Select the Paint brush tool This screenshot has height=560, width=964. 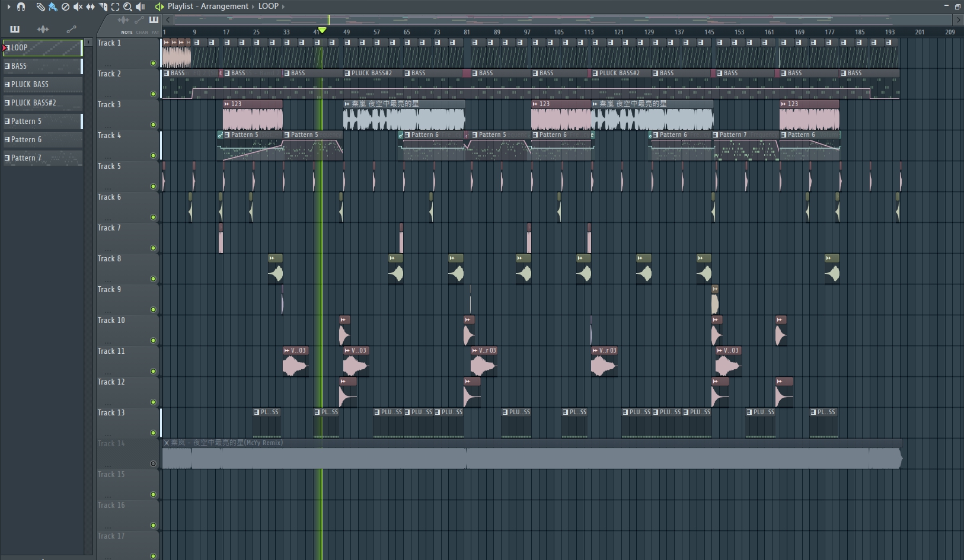pyautogui.click(x=53, y=7)
